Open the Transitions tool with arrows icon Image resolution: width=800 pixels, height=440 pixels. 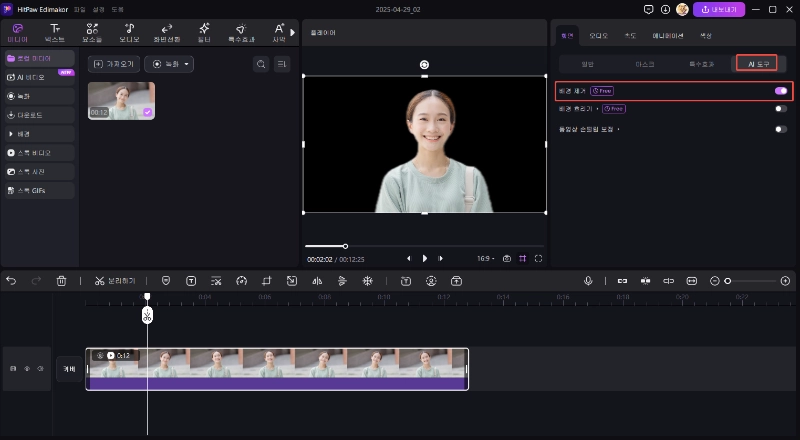pyautogui.click(x=167, y=33)
